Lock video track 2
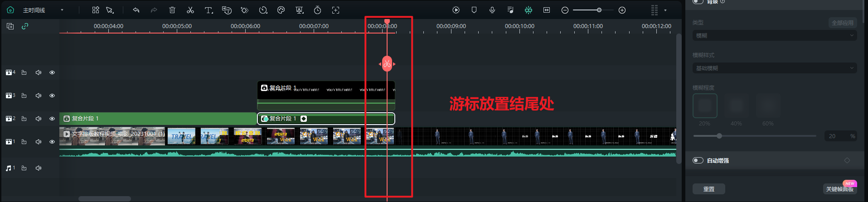Screen dimensions: 868x202 (x=24, y=119)
